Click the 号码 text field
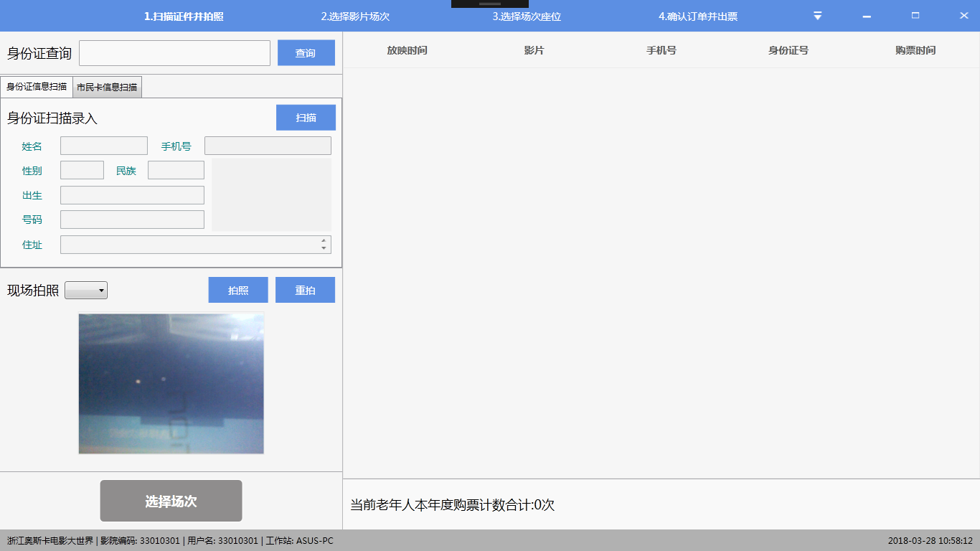The width and height of the screenshot is (980, 551). coord(132,220)
